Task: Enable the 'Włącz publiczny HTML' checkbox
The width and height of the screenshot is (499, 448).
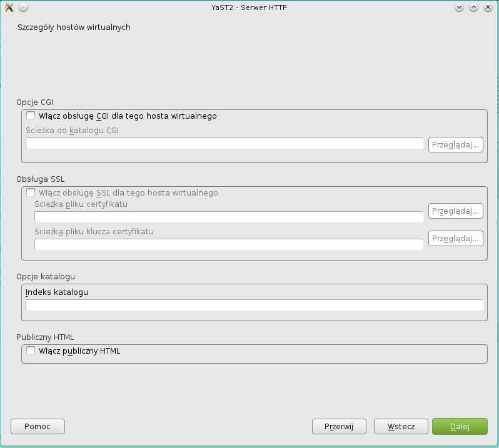Action: point(31,351)
